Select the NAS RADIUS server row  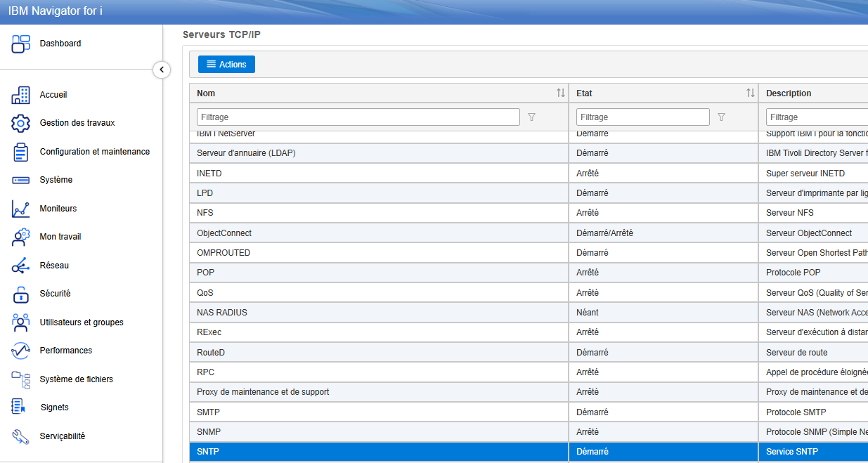click(x=529, y=313)
